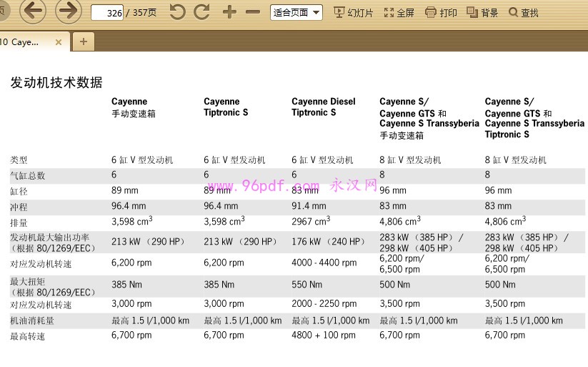The image size is (588, 367).
Task: Click the Cayenne Diesel Tiptronic S column header
Action: tap(323, 107)
